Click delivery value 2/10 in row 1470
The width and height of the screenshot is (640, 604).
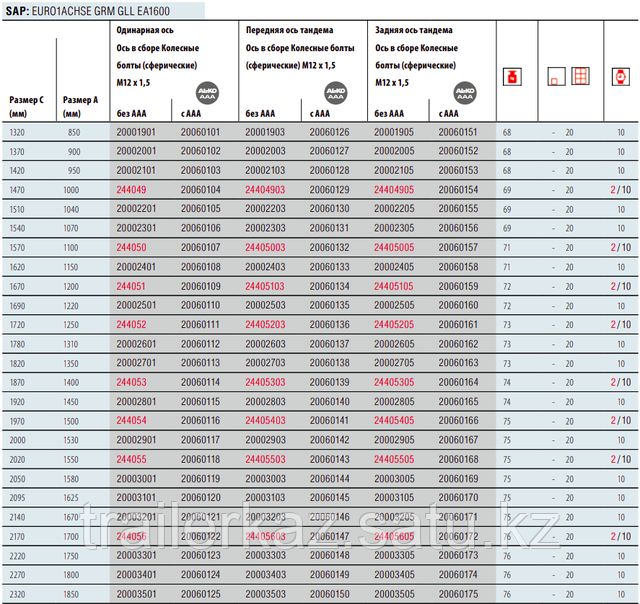point(621,190)
